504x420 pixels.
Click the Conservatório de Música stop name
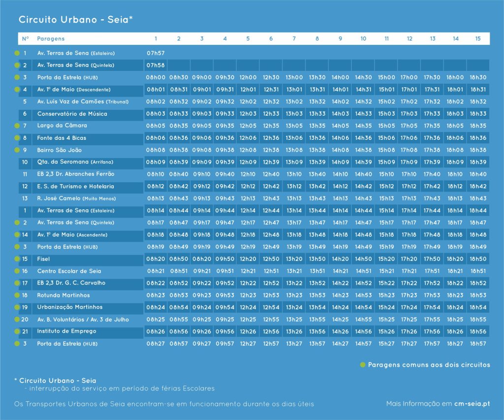[72, 114]
